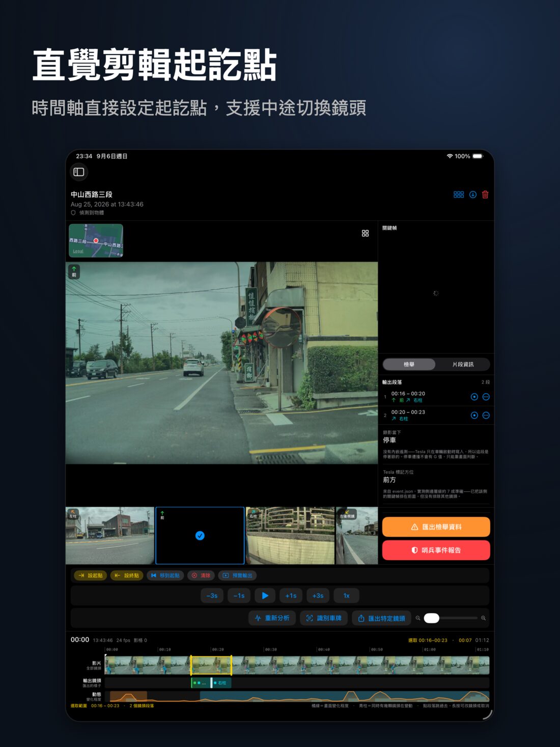
Task: Switch to the 檢舉 tab
Action: tap(409, 365)
